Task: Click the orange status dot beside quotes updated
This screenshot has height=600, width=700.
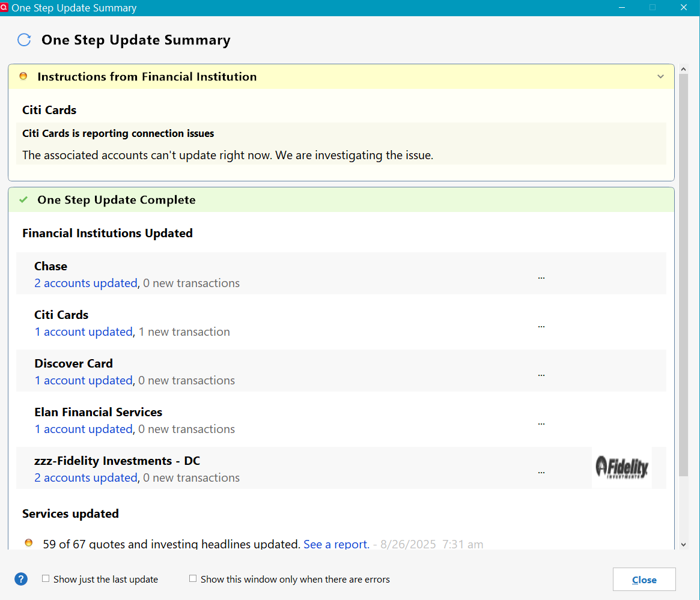Action: pyautogui.click(x=29, y=543)
